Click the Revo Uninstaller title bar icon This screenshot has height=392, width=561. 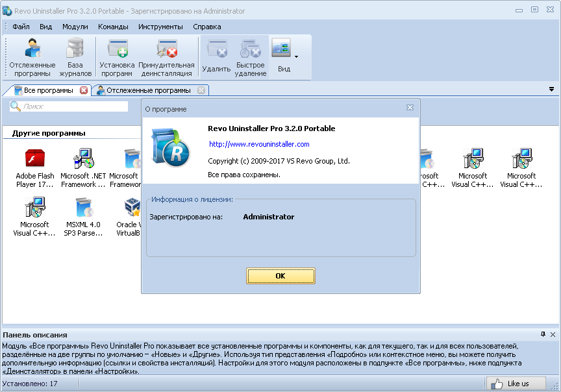coord(6,11)
